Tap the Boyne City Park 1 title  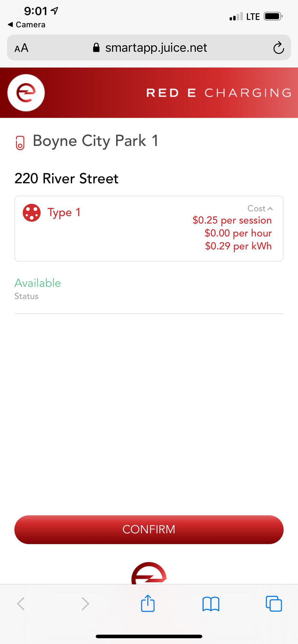click(95, 141)
